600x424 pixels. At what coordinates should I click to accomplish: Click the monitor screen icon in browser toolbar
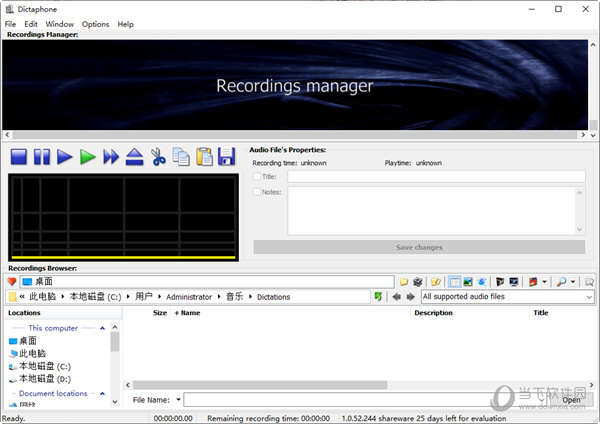(514, 282)
